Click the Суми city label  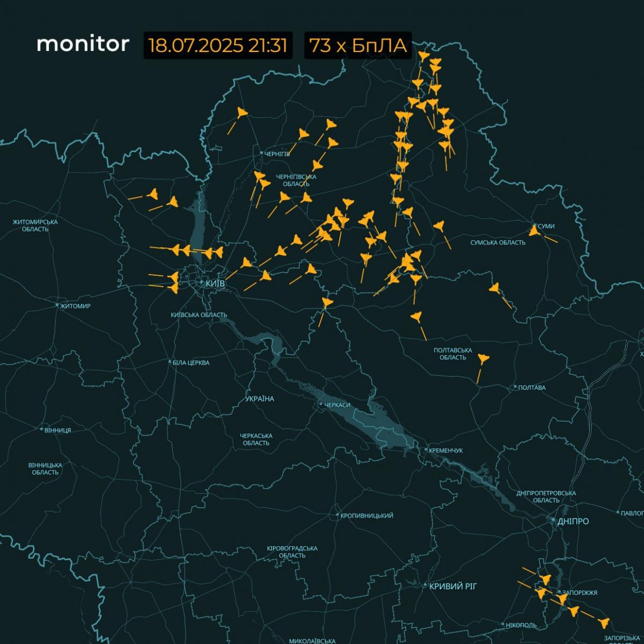point(546,226)
